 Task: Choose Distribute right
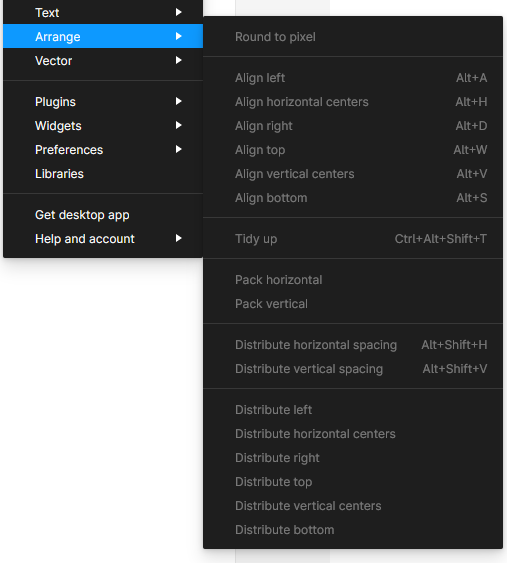click(353, 458)
